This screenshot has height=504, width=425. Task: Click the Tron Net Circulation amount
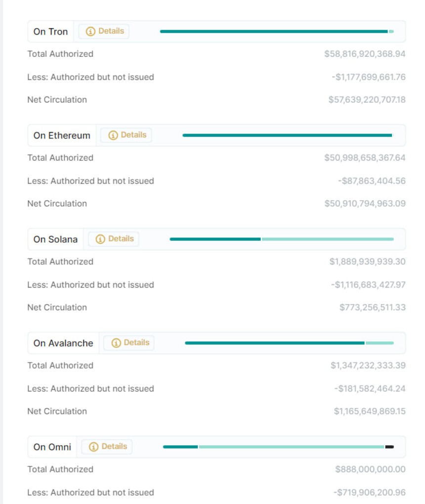tap(367, 100)
